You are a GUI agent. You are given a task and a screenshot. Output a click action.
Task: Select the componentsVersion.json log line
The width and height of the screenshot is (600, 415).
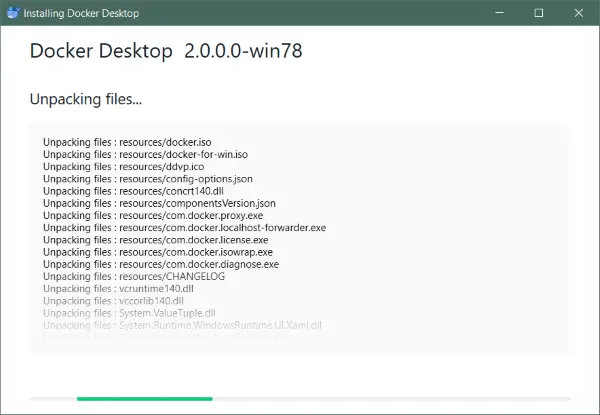coord(159,203)
